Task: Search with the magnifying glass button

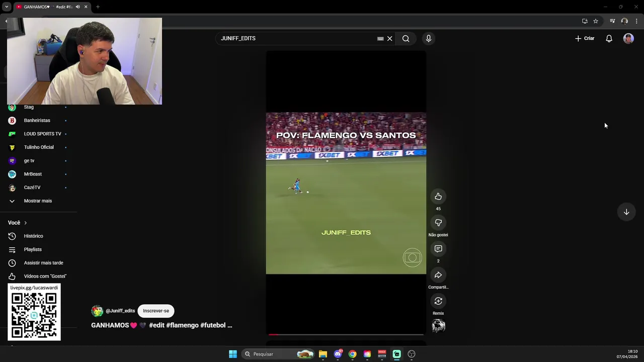Action: [x=406, y=39]
